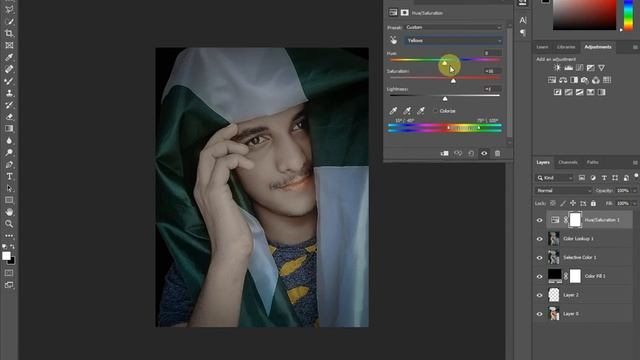The width and height of the screenshot is (640, 360).
Task: Select the Blur tool
Action: tap(9, 140)
